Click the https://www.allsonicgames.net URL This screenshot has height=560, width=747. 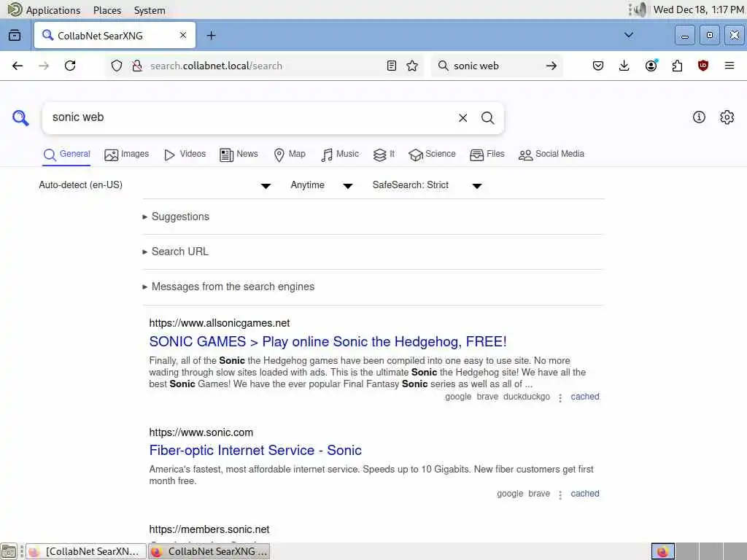(x=220, y=323)
